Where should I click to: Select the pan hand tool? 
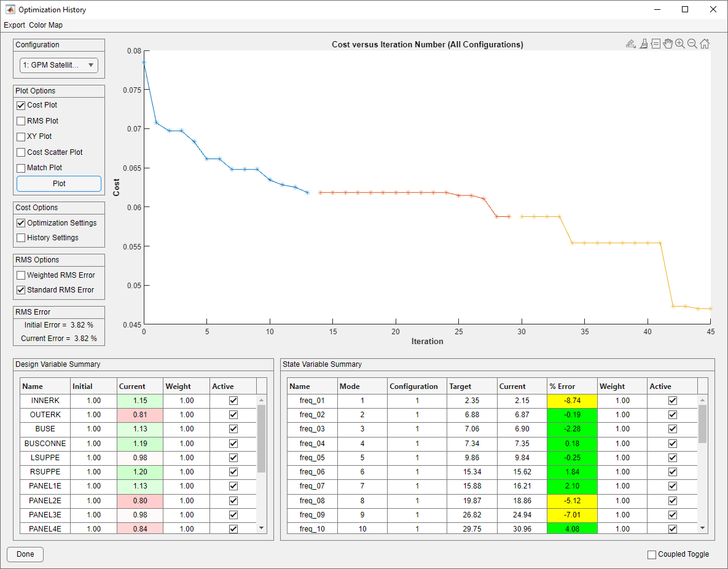pyautogui.click(x=668, y=44)
